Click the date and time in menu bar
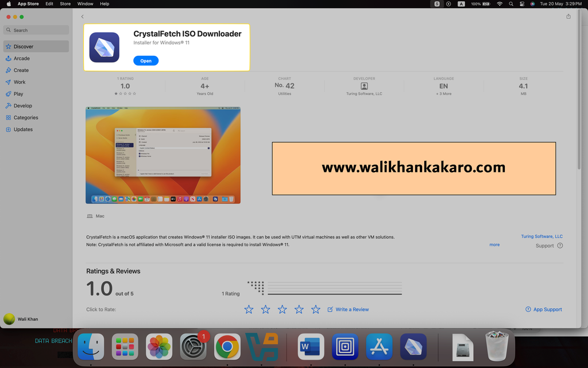 pos(560,4)
